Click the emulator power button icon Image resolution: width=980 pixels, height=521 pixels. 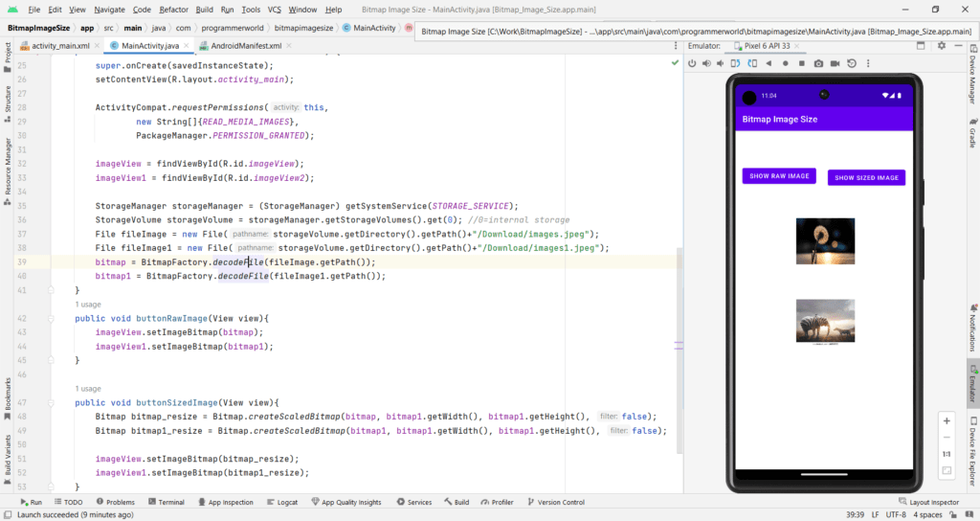[692, 63]
